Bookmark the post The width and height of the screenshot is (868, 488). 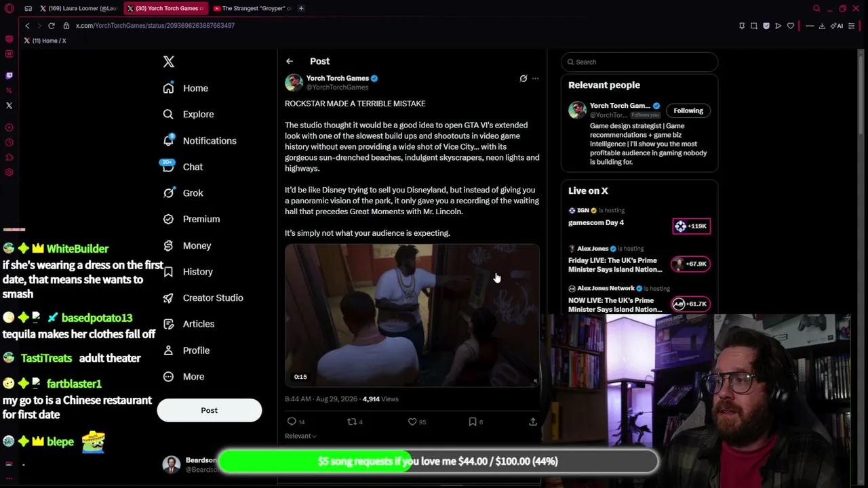pyautogui.click(x=473, y=422)
